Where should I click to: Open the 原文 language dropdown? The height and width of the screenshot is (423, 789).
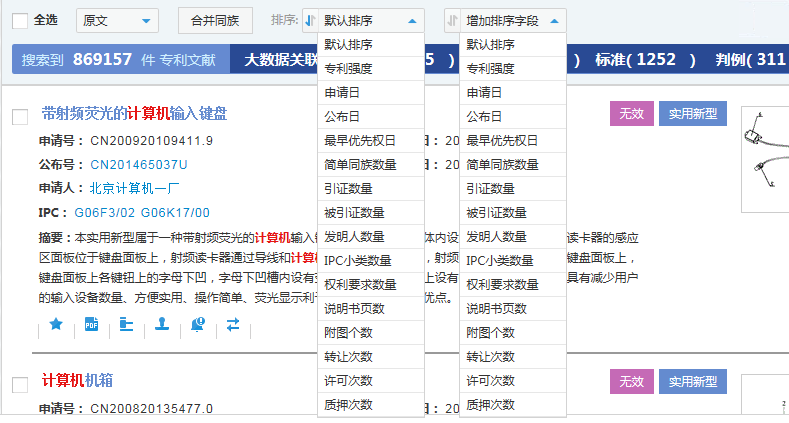[x=116, y=20]
